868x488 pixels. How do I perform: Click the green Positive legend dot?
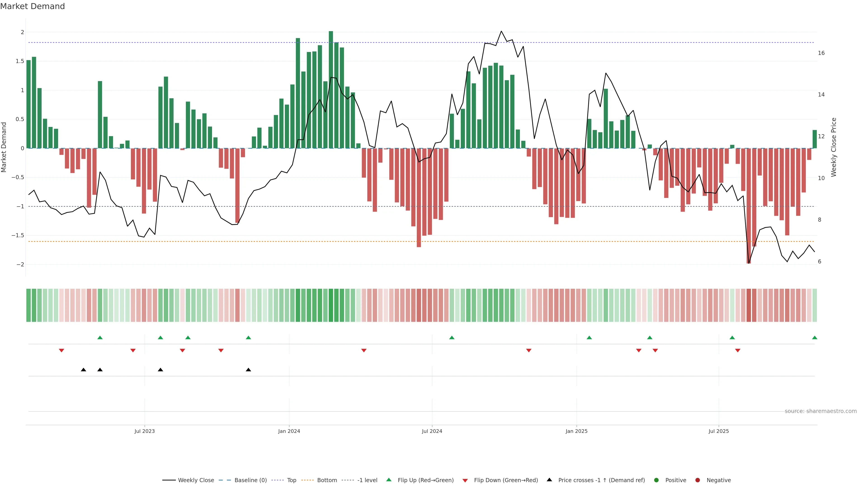[656, 480]
